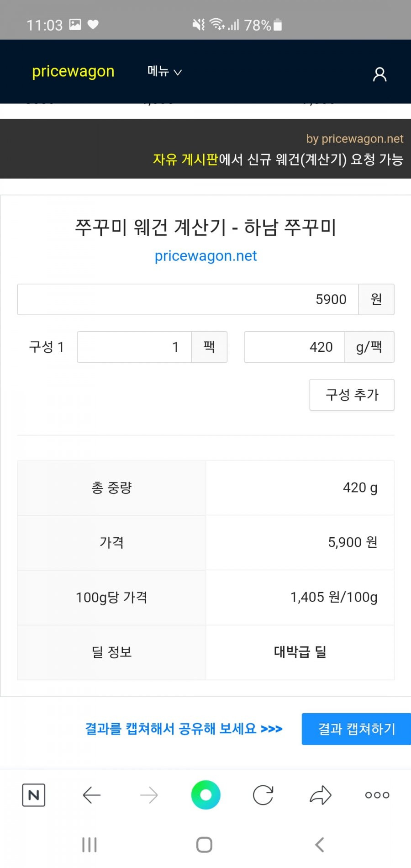Select the pack count field showing 1

[134, 347]
